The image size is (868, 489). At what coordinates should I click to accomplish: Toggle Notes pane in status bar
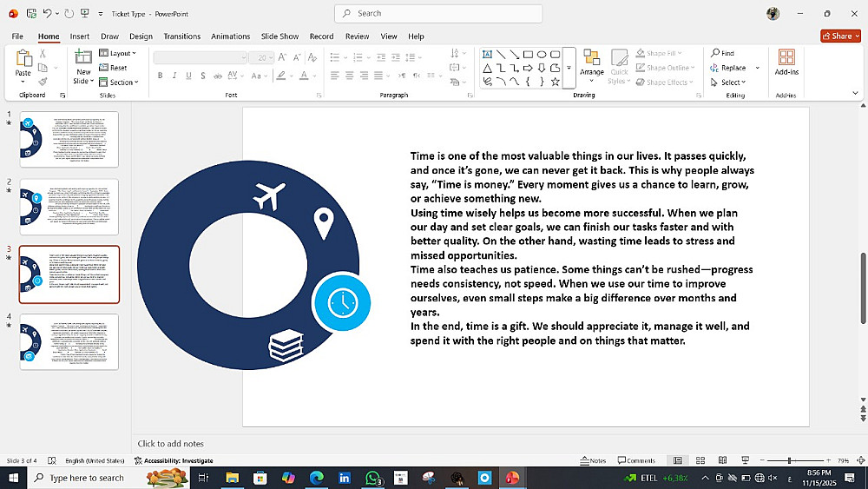coord(593,460)
